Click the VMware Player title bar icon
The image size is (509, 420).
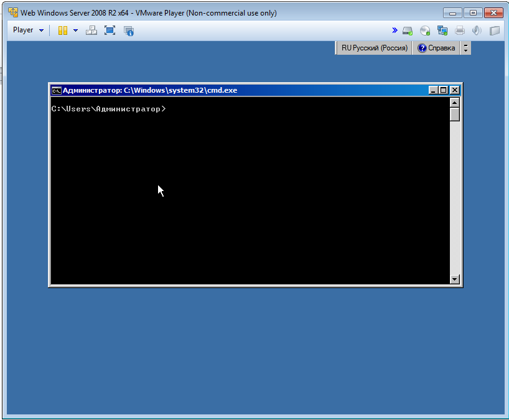click(13, 12)
